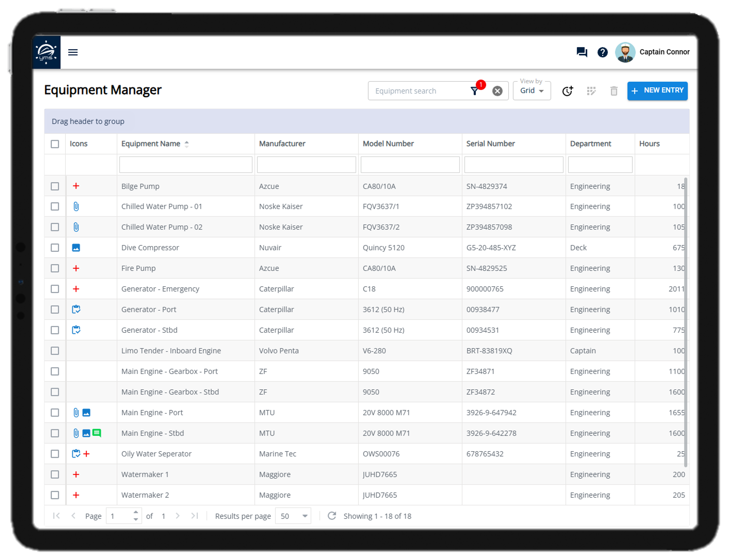Image resolution: width=729 pixels, height=560 pixels.
Task: Click green comment icon for Main Engine - Stbd
Action: pos(97,433)
